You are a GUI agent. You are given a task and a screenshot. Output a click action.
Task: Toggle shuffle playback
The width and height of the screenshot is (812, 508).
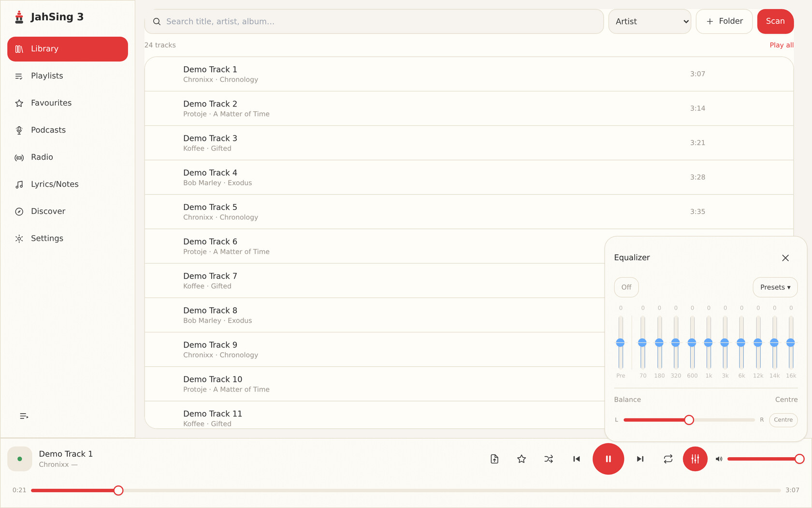(549, 459)
